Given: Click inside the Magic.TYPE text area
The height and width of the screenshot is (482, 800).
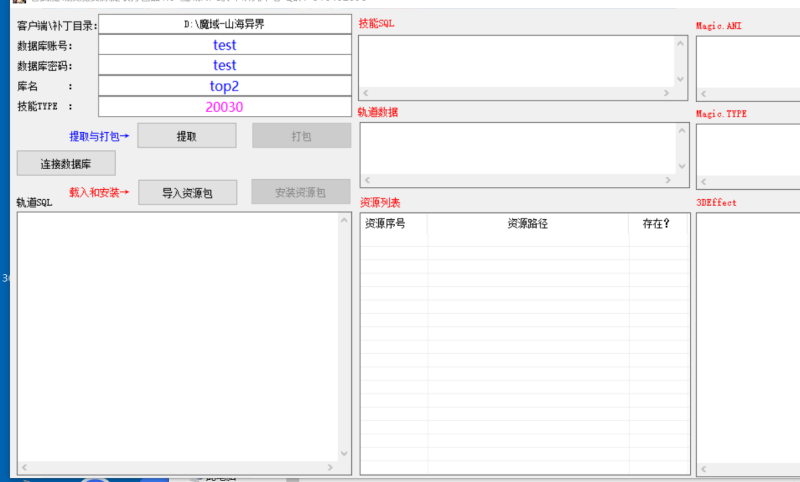Looking at the screenshot, I should 748,150.
